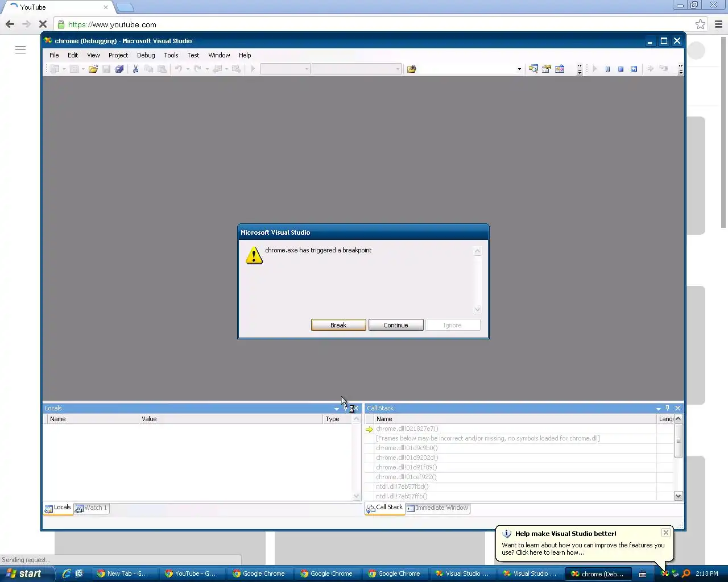Open the Window menu
728x582 pixels.
(x=219, y=55)
